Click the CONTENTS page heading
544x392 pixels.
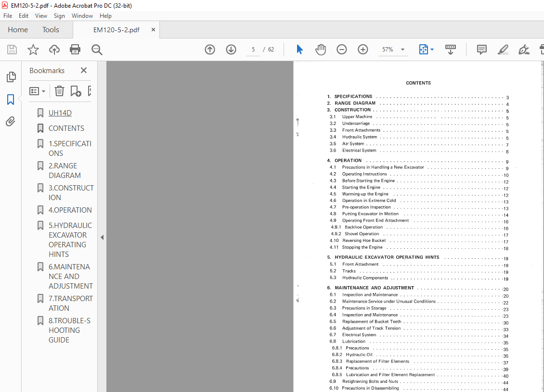(418, 83)
